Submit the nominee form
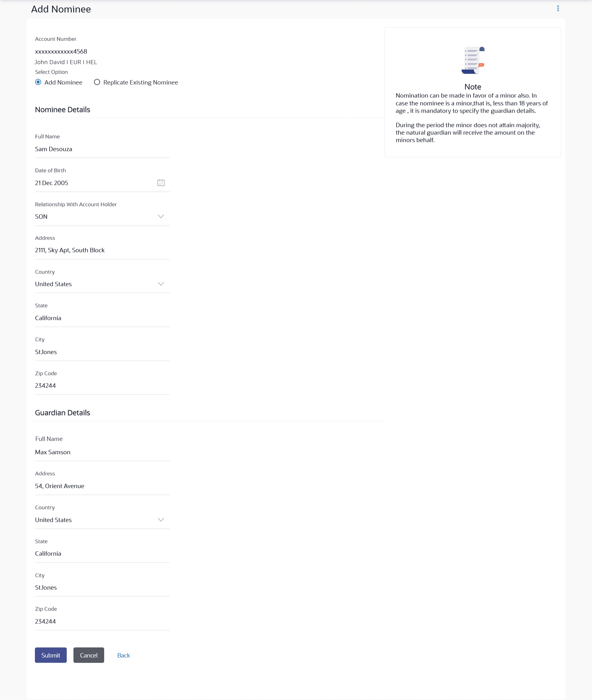 click(51, 655)
